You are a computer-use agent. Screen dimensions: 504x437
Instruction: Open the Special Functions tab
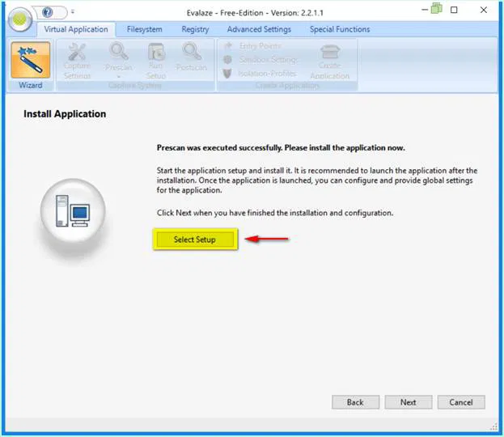click(x=340, y=29)
